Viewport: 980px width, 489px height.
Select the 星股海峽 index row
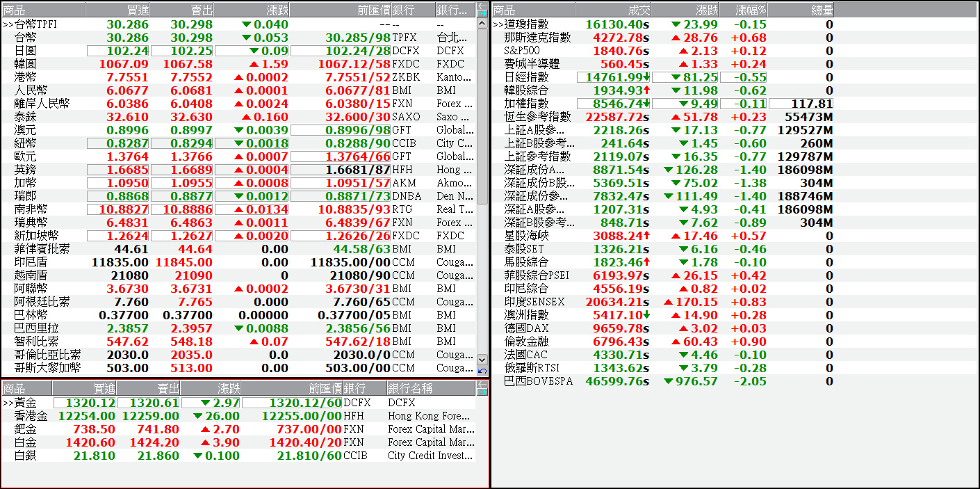click(663, 236)
